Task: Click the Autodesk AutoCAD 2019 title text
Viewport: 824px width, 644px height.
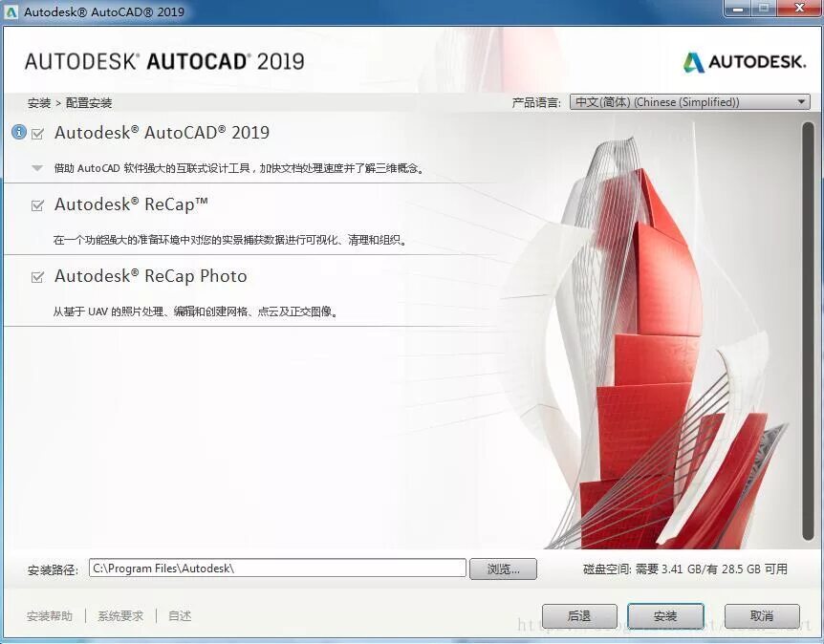Action: (162, 133)
